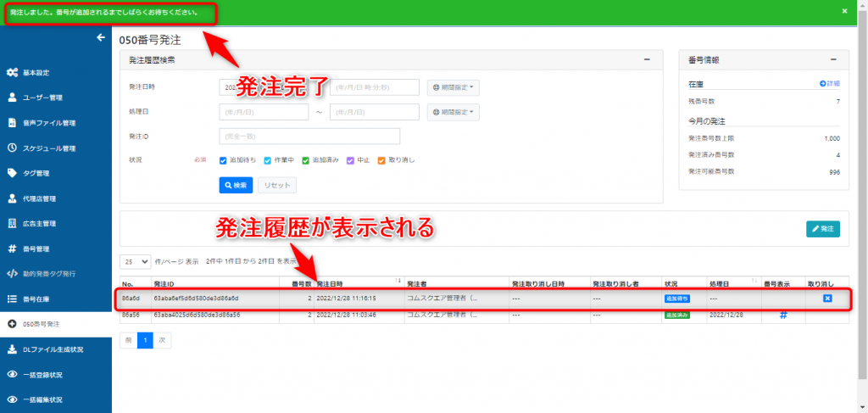Click the 音声ファイル管理 file icon

tap(12, 123)
